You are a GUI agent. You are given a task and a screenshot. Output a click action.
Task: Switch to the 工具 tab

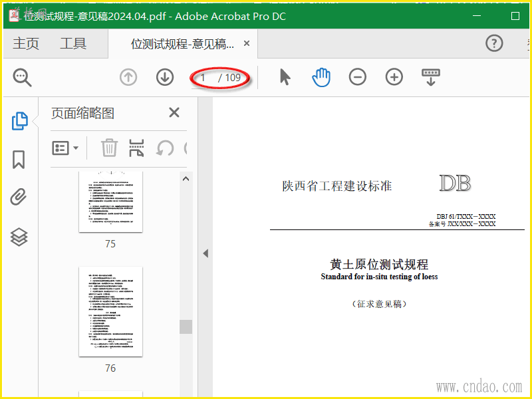tap(73, 44)
